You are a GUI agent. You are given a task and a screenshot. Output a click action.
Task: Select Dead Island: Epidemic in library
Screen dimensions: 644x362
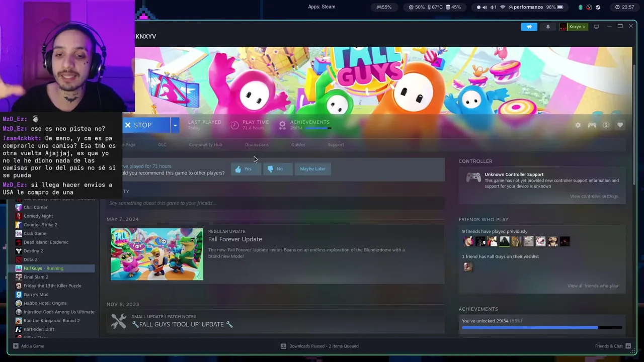(x=46, y=242)
